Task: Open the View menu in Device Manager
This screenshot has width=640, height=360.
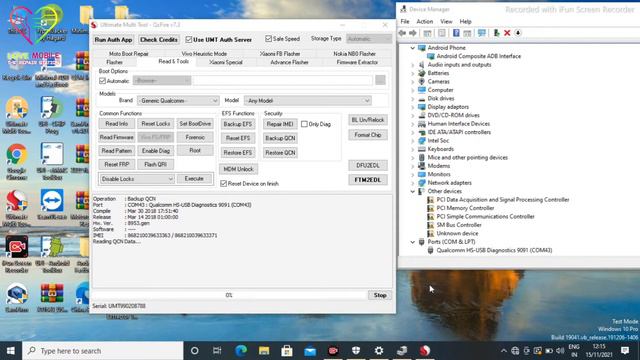Action: tap(446, 21)
